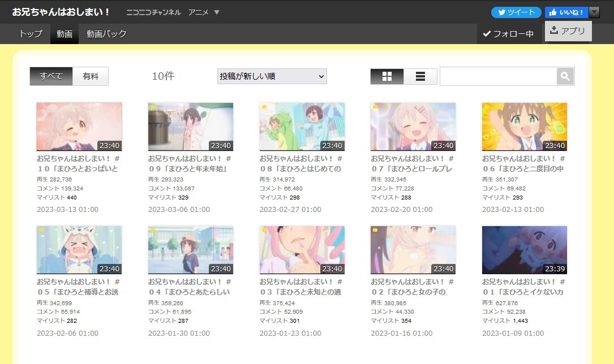
Task: Open the 動画パック tab
Action: coord(106,34)
